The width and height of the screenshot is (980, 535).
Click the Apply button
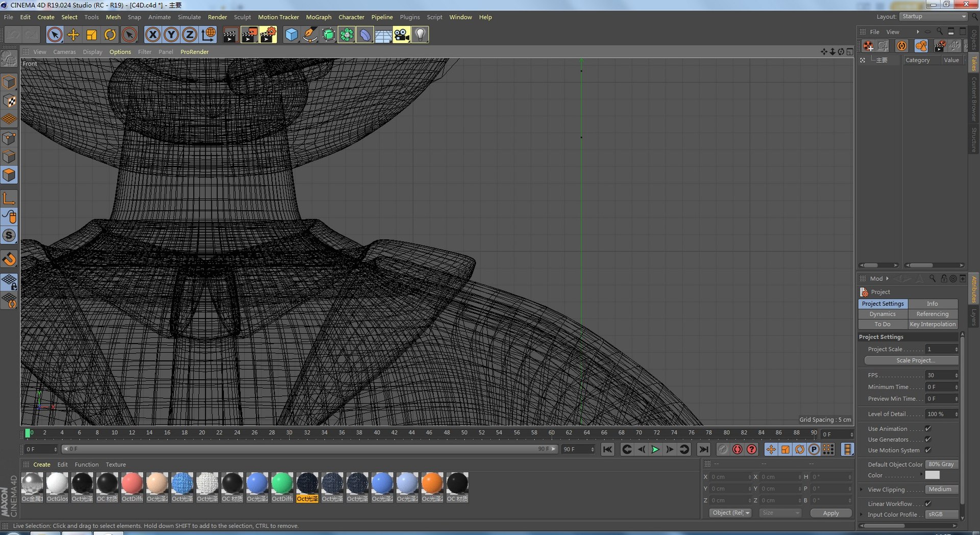(x=831, y=513)
